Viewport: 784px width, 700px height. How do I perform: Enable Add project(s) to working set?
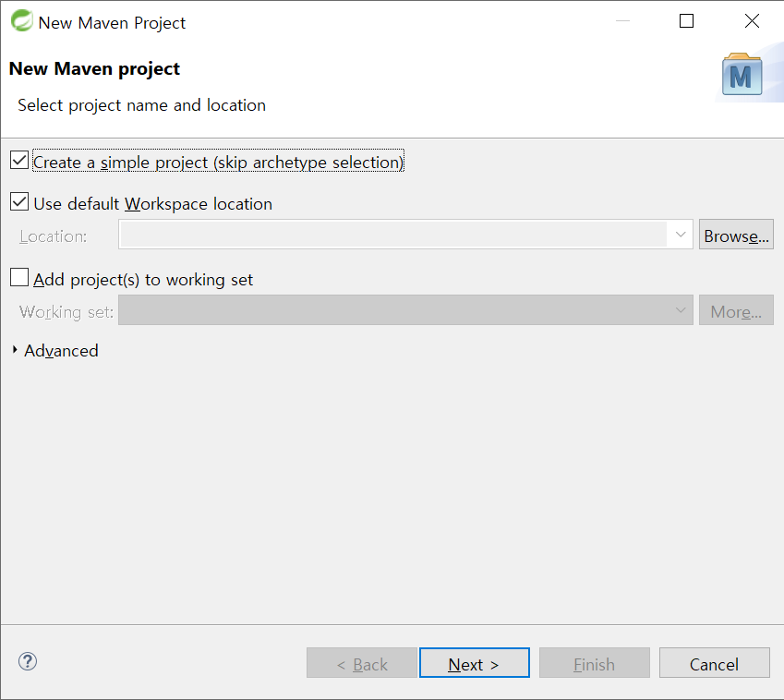(19, 277)
